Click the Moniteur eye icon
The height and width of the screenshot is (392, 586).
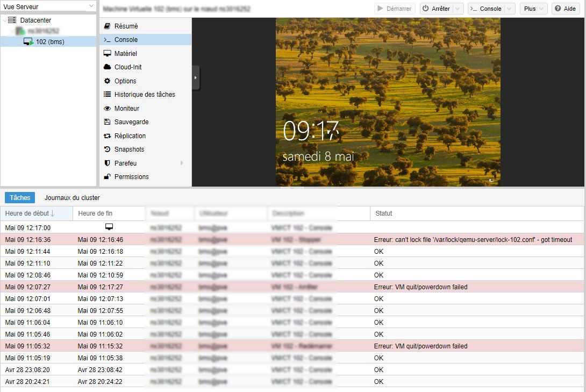(x=107, y=108)
